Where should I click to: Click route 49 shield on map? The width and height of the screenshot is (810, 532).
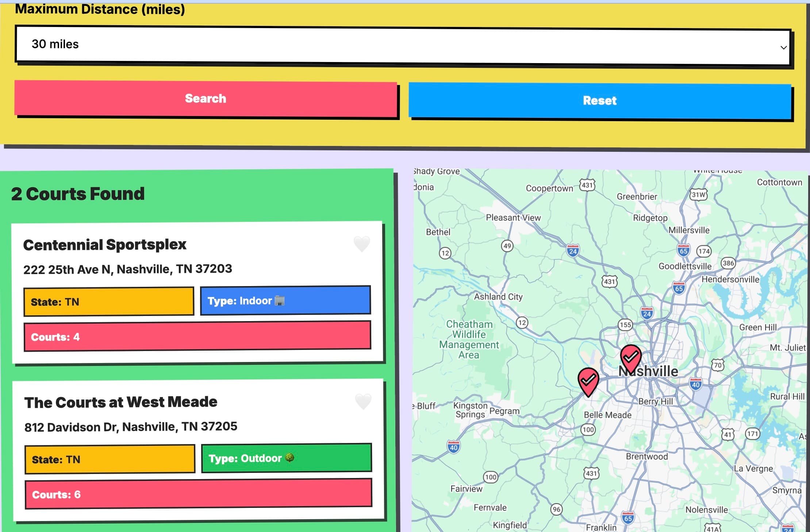pos(507,246)
